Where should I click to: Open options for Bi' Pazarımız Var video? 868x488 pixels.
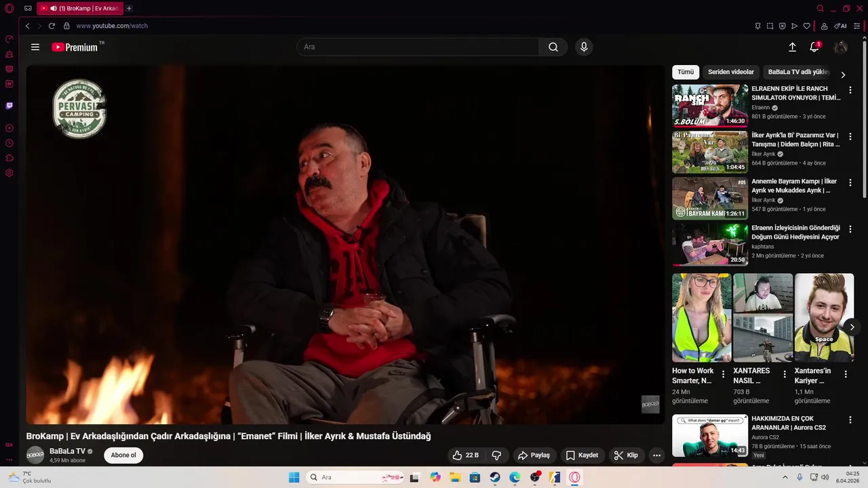tap(850, 136)
